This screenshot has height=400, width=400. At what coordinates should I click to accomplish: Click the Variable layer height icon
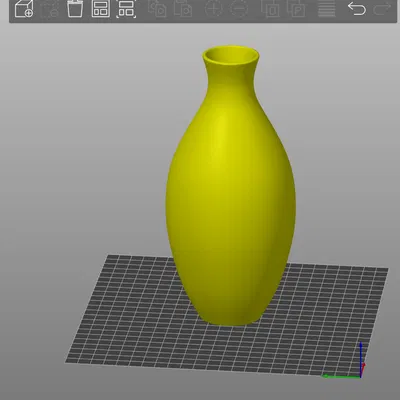tap(327, 8)
